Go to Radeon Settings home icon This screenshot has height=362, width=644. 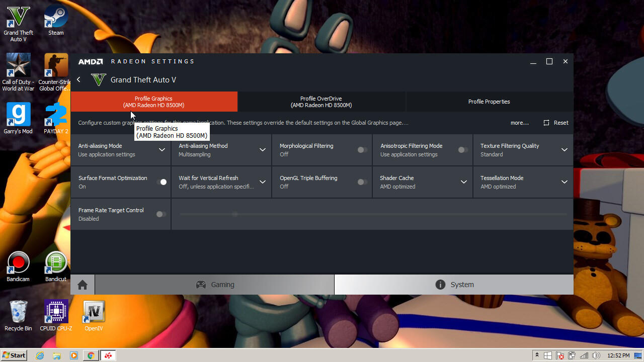coord(83,285)
